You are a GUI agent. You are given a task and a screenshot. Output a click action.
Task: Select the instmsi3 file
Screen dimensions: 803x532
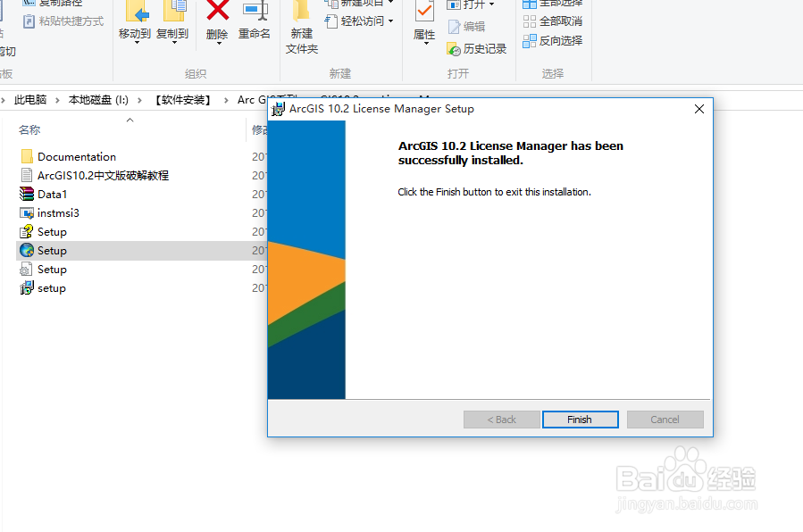pos(50,212)
